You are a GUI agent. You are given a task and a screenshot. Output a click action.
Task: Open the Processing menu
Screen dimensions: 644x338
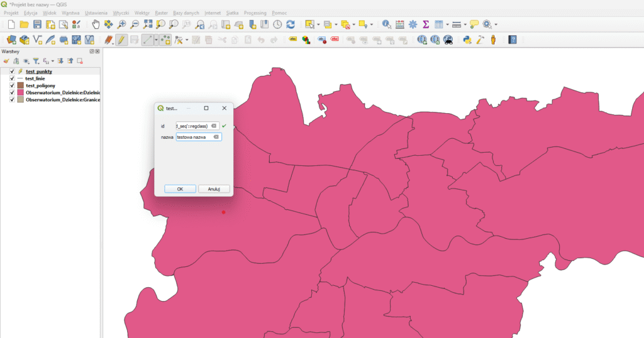(255, 13)
